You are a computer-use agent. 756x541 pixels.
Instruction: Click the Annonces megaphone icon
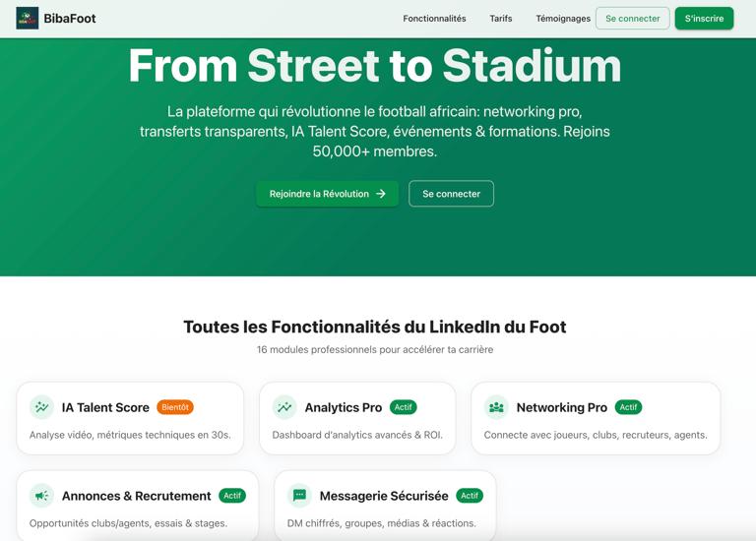coord(41,496)
